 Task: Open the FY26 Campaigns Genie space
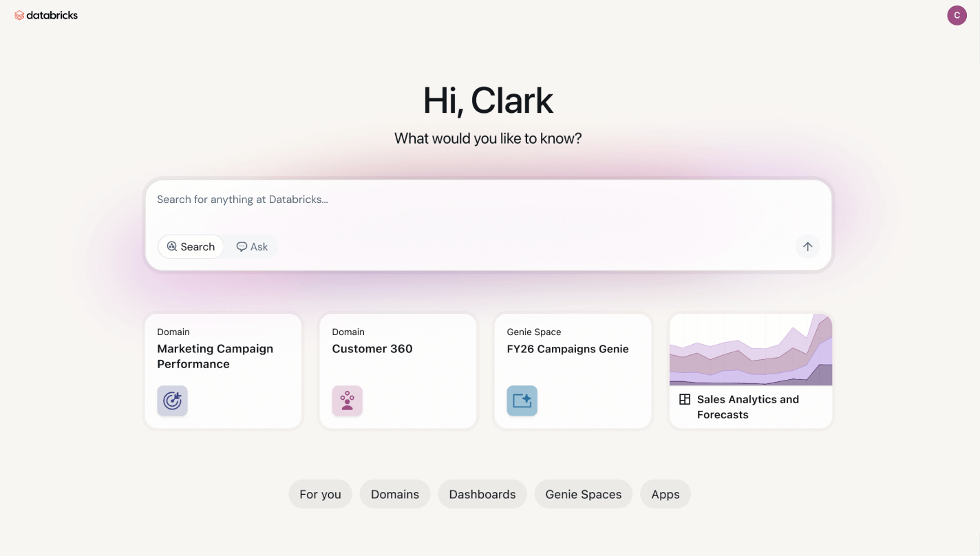(x=573, y=371)
